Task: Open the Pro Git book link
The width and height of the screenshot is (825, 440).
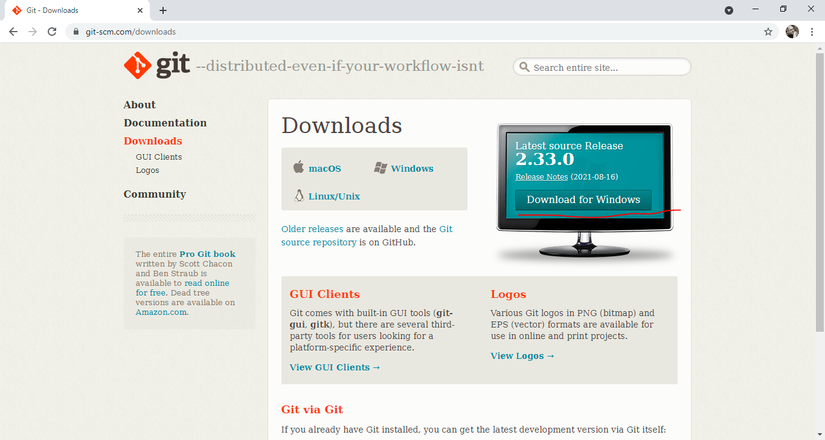Action: (x=207, y=254)
